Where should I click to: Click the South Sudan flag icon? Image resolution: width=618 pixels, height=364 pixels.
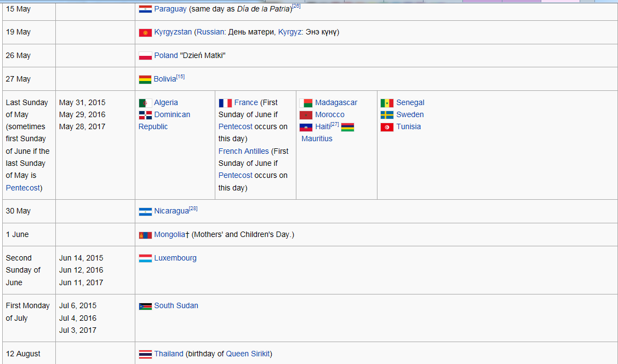(145, 306)
